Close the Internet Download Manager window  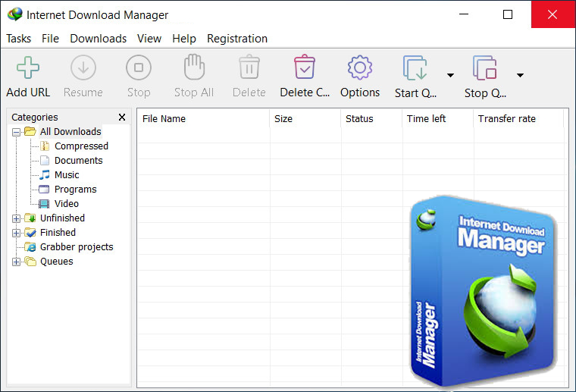(553, 14)
